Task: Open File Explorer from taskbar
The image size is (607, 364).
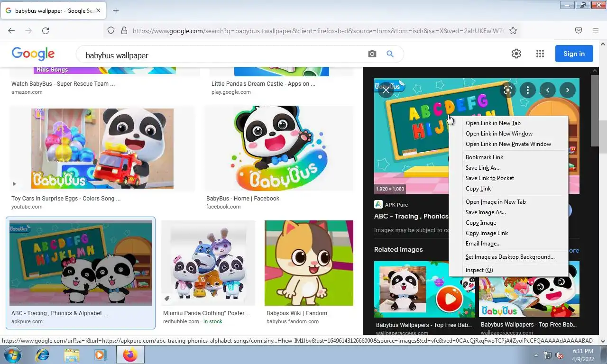Action: [x=72, y=355]
